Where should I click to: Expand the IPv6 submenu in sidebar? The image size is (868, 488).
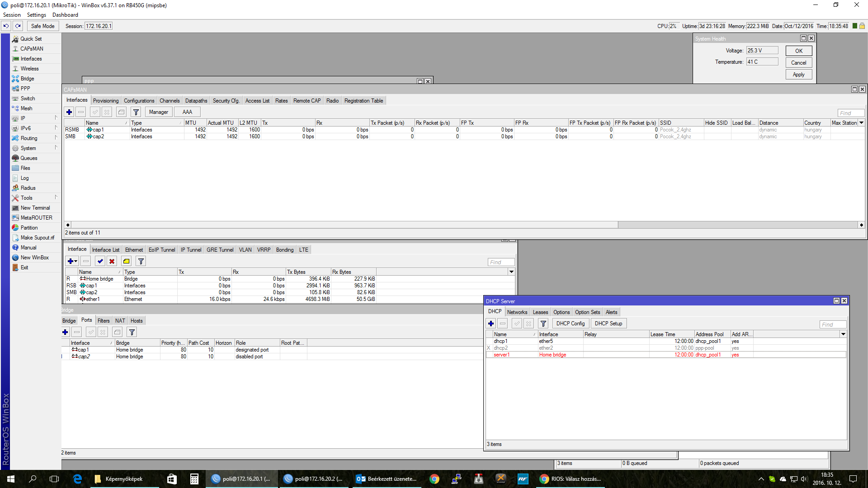coord(56,128)
